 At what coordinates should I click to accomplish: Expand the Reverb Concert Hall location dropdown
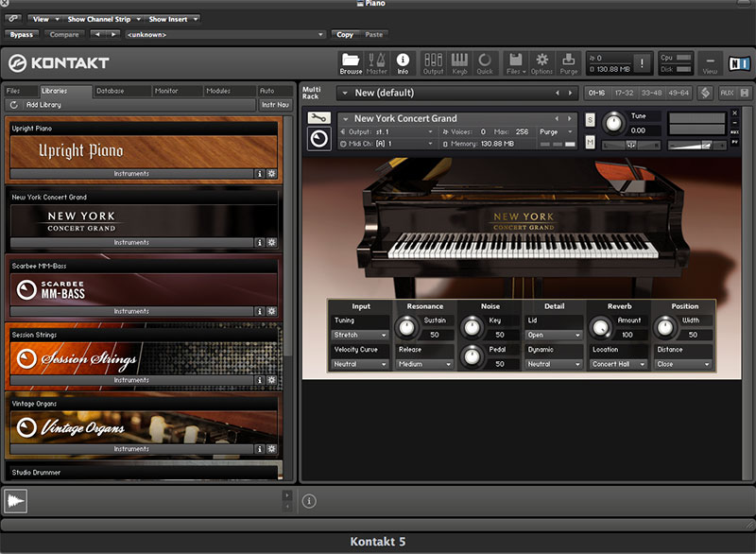pyautogui.click(x=619, y=364)
